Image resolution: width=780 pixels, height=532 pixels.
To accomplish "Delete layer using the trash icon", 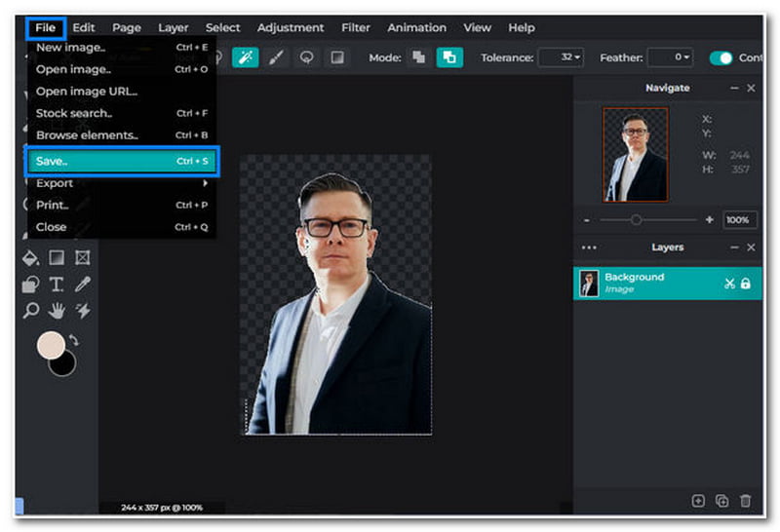I will [746, 501].
